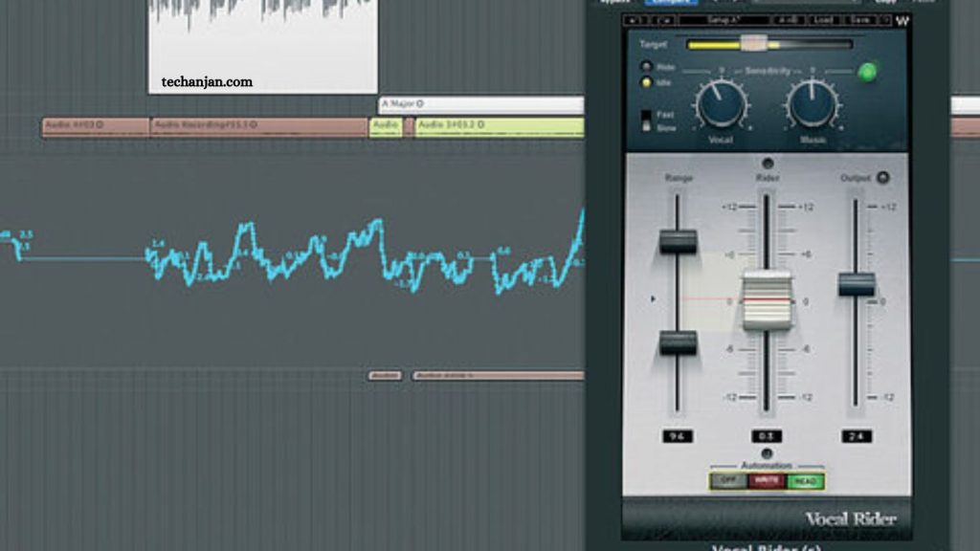Select the A Major chord region

click(x=481, y=104)
